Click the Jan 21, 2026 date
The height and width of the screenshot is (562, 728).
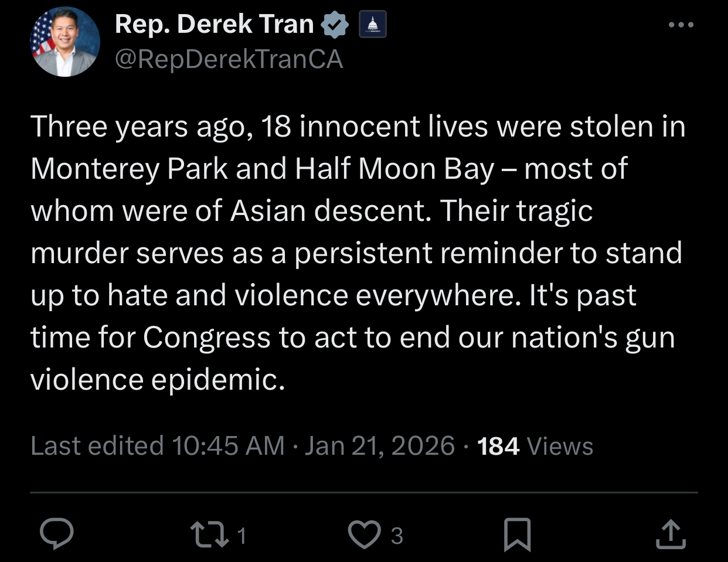(379, 446)
